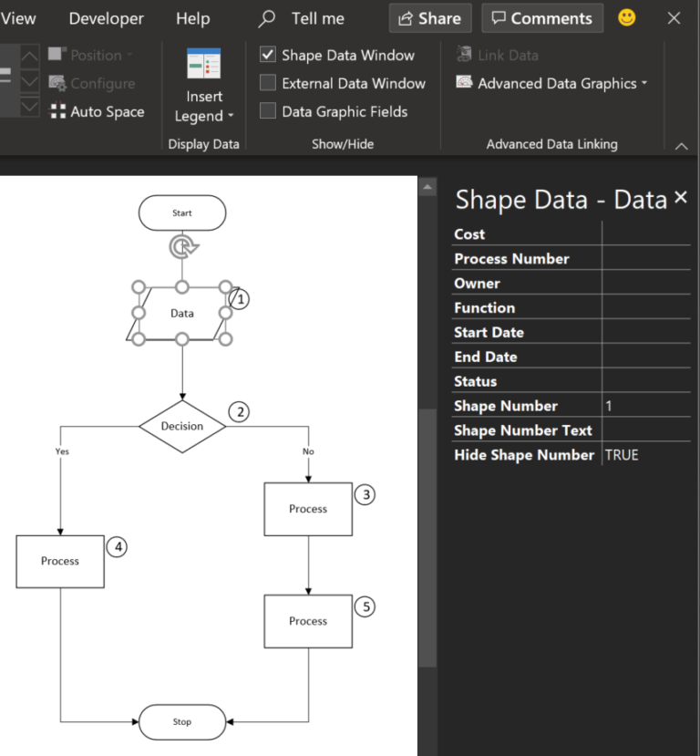This screenshot has width=700, height=756.
Task: Close the Shape Data pane
Action: (680, 197)
